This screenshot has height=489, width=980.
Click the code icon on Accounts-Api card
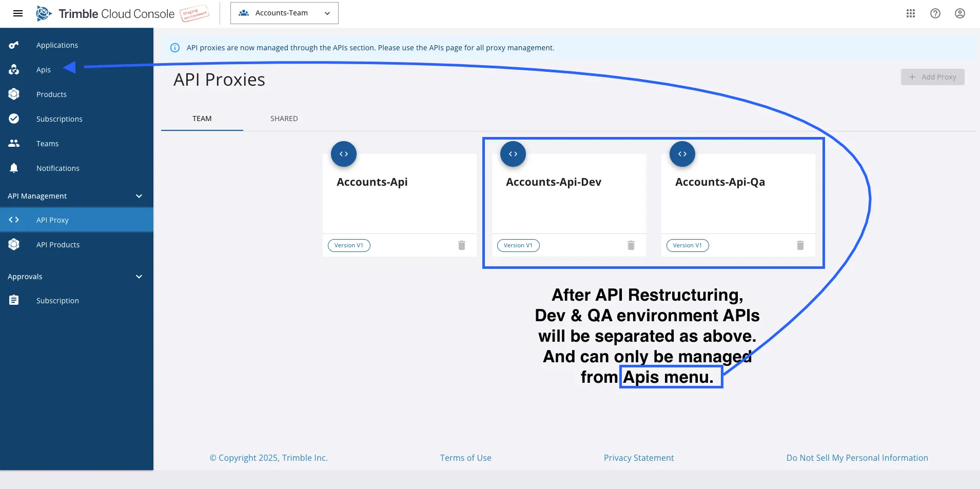(344, 154)
